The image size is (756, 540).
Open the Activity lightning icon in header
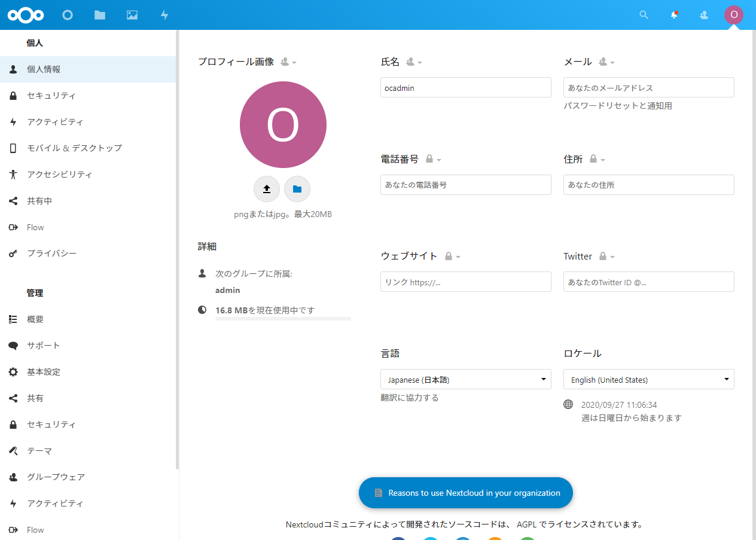tap(164, 15)
